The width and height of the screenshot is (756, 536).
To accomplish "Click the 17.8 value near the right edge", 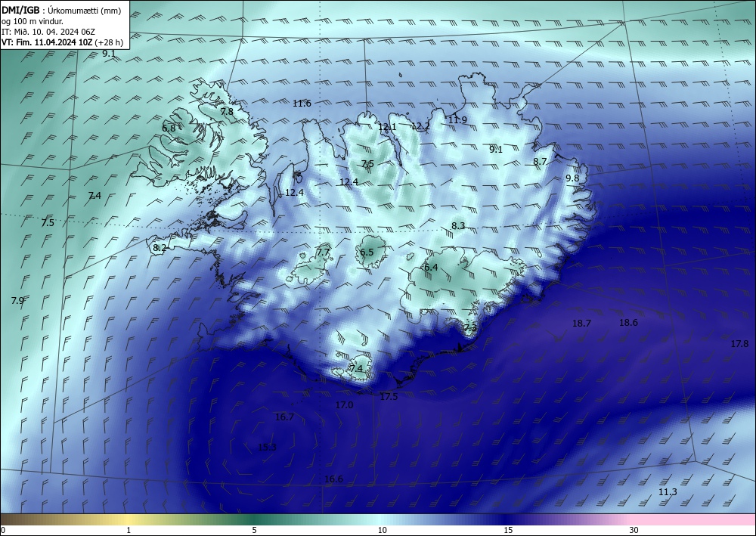I will point(739,344).
